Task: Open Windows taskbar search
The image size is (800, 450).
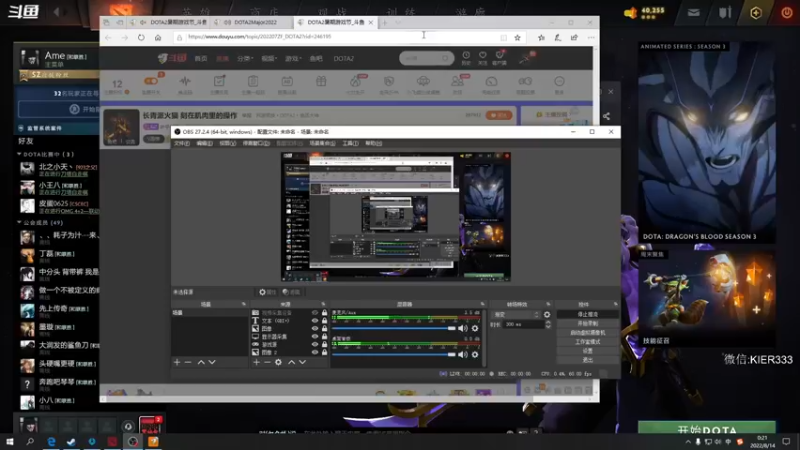Action: [30, 442]
